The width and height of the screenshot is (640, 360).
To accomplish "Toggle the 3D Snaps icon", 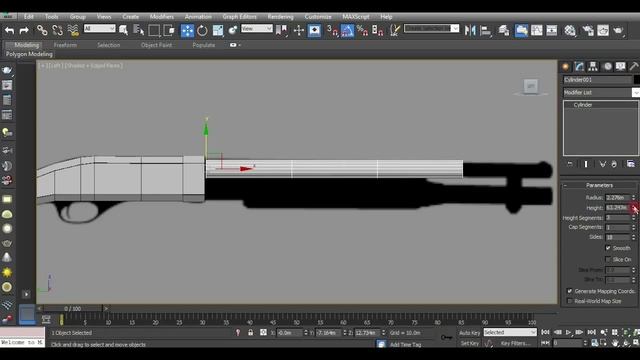I will click(x=332, y=30).
